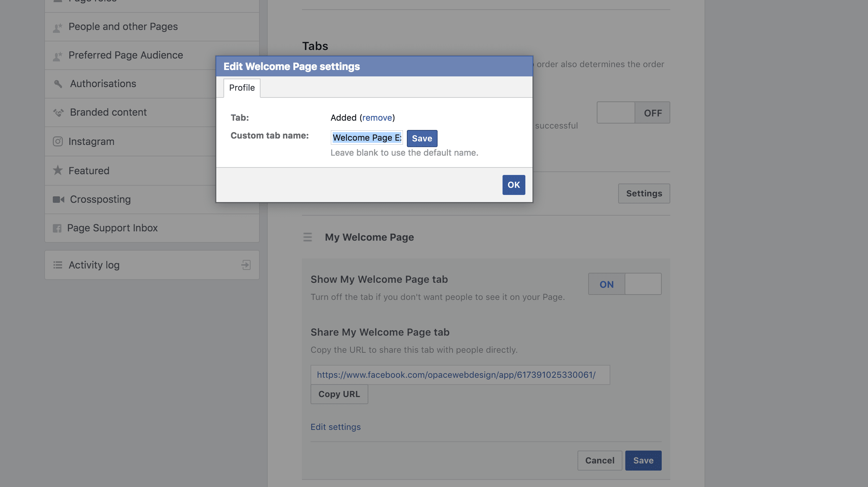Click the Crossposting icon
The height and width of the screenshot is (487, 868).
coord(59,199)
